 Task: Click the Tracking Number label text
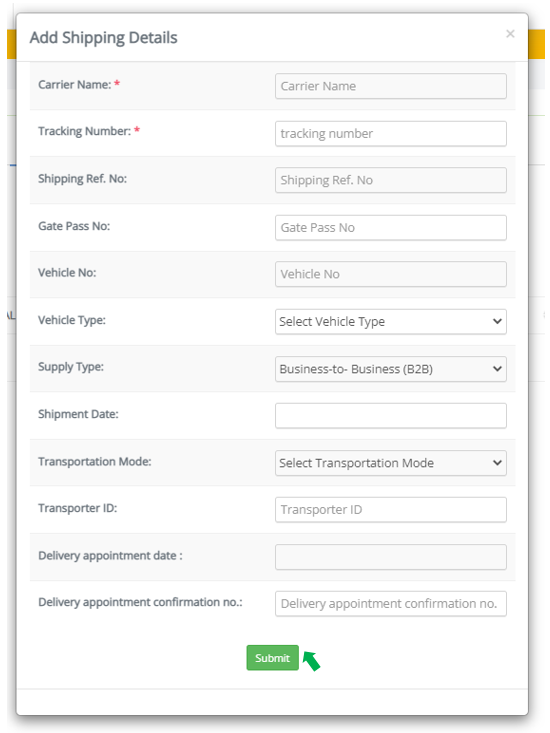point(85,131)
